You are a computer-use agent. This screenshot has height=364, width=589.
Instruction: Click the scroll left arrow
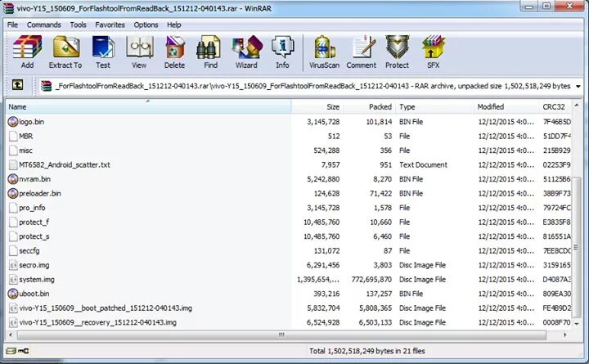[10, 335]
